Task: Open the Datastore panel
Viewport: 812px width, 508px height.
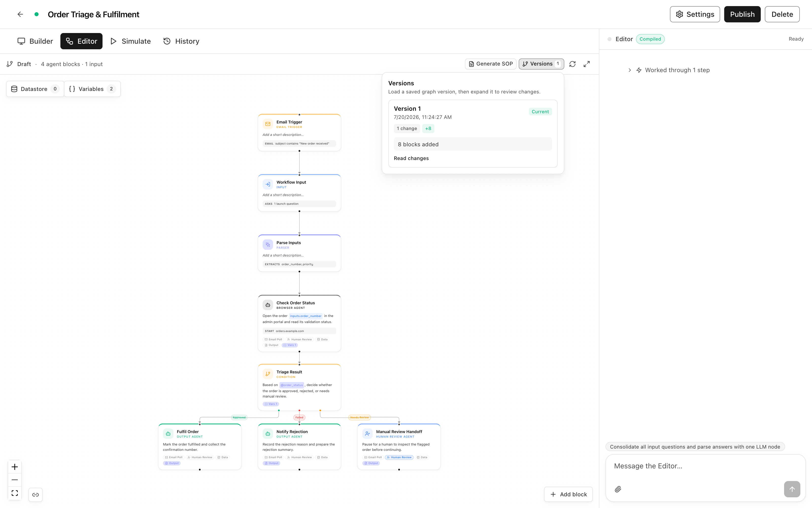Action: pyautogui.click(x=35, y=89)
